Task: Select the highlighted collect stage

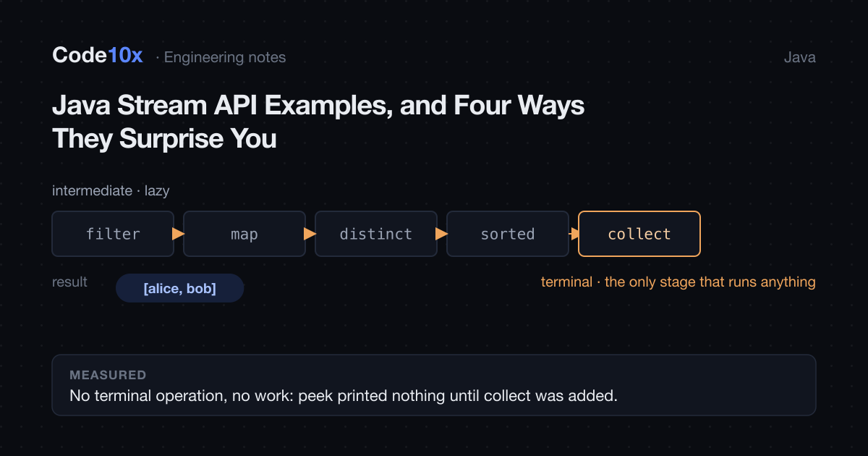Action: click(x=639, y=234)
